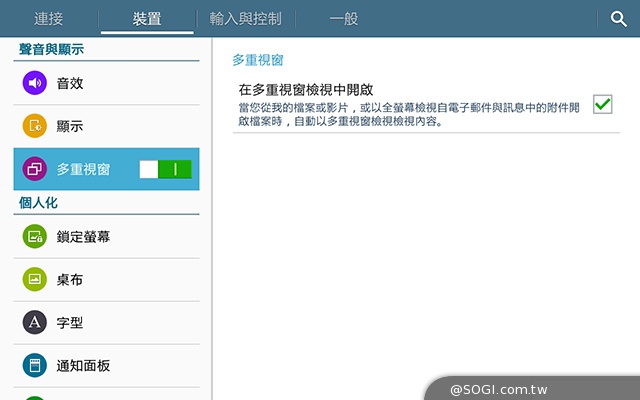
Task: Click the 顯示 display icon
Action: coord(35,126)
